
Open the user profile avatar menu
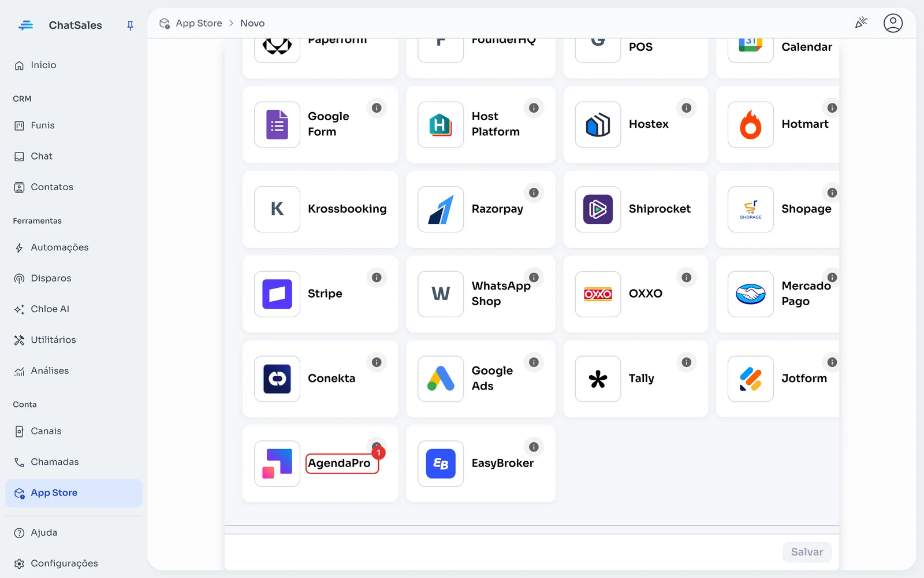893,23
